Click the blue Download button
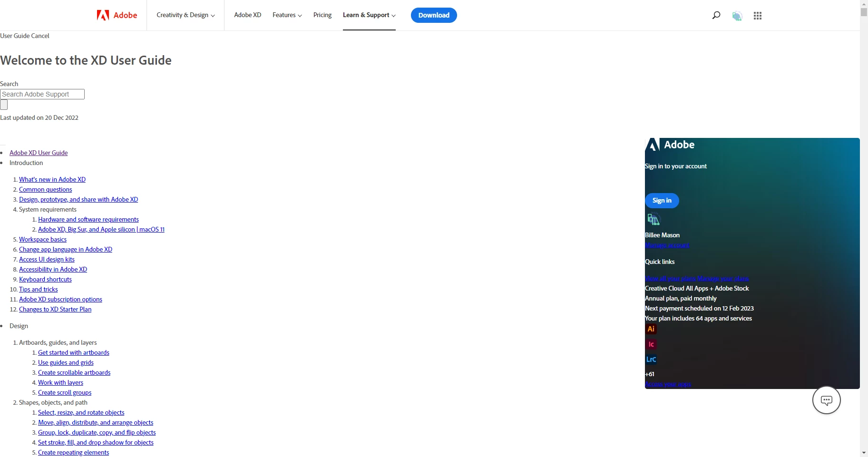Image resolution: width=868 pixels, height=457 pixels. 434,15
